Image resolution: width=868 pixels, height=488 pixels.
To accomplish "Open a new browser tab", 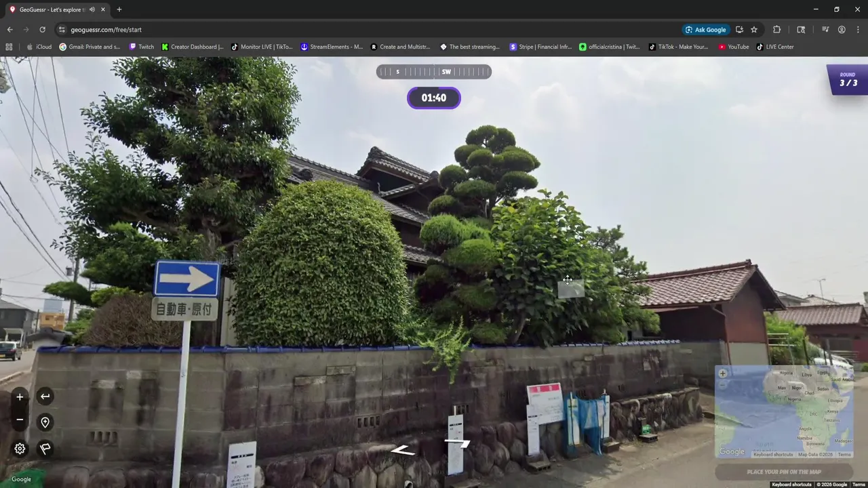I will 119,9.
